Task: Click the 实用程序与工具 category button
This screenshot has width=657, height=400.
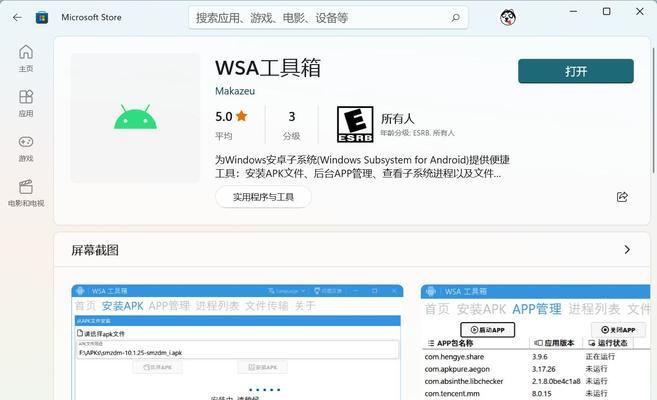Action: (x=263, y=197)
